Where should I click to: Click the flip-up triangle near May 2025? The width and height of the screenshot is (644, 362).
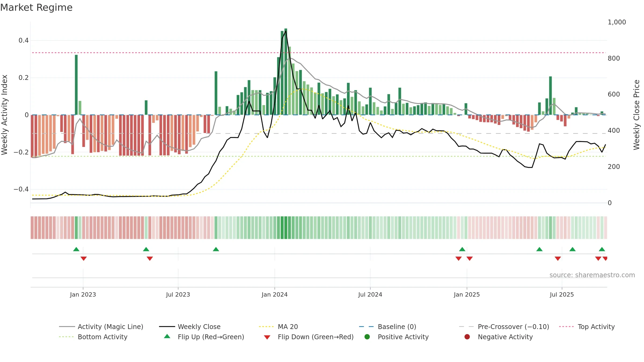(x=539, y=249)
